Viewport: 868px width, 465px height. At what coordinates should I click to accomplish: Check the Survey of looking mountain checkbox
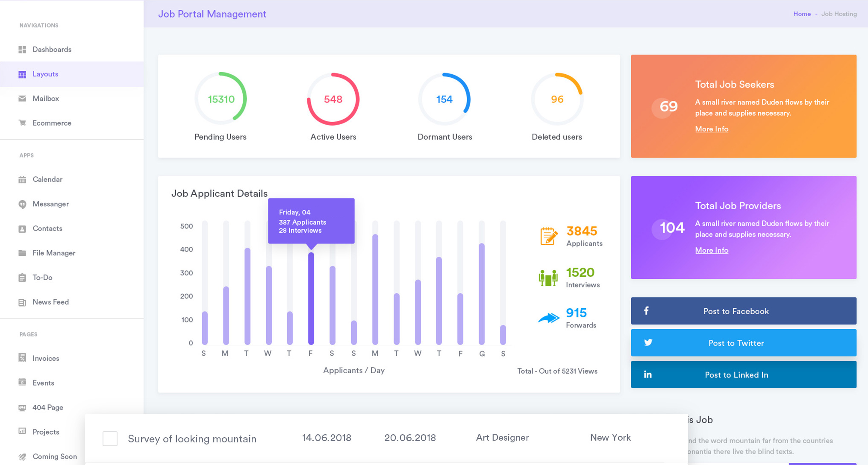pyautogui.click(x=110, y=439)
